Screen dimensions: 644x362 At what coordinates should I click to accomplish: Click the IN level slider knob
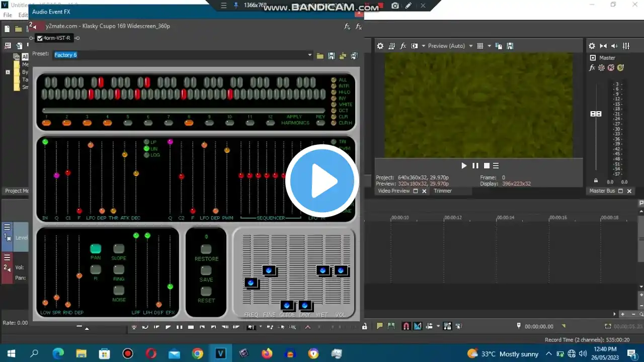coord(45,142)
